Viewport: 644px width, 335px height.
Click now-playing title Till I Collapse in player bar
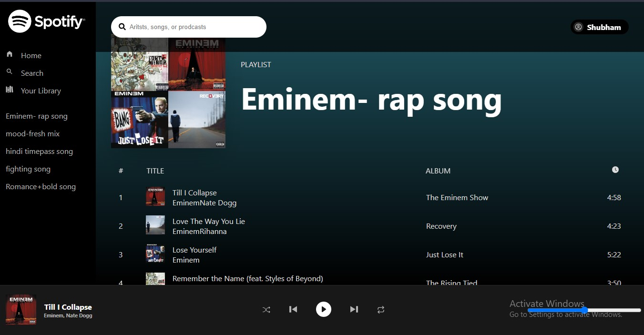(68, 307)
